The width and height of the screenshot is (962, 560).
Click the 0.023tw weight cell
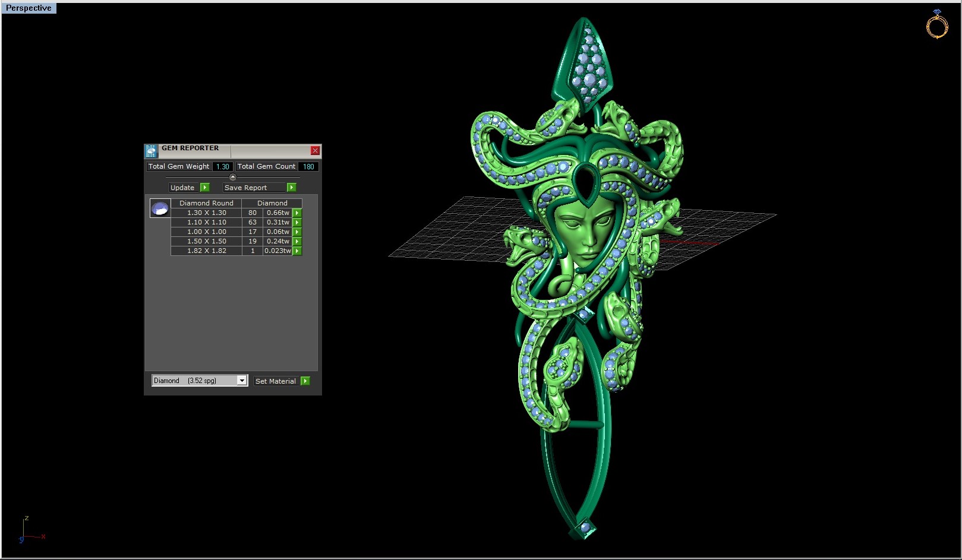pyautogui.click(x=277, y=251)
